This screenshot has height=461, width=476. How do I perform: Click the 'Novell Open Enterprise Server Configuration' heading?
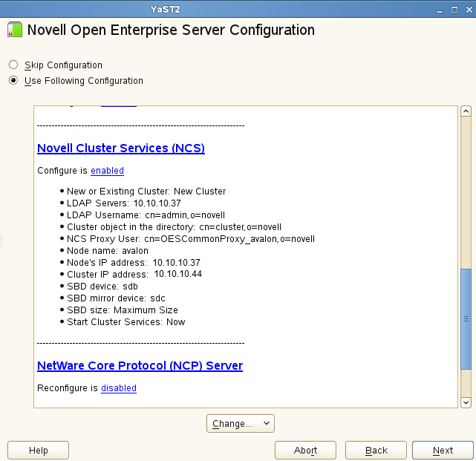point(171,30)
